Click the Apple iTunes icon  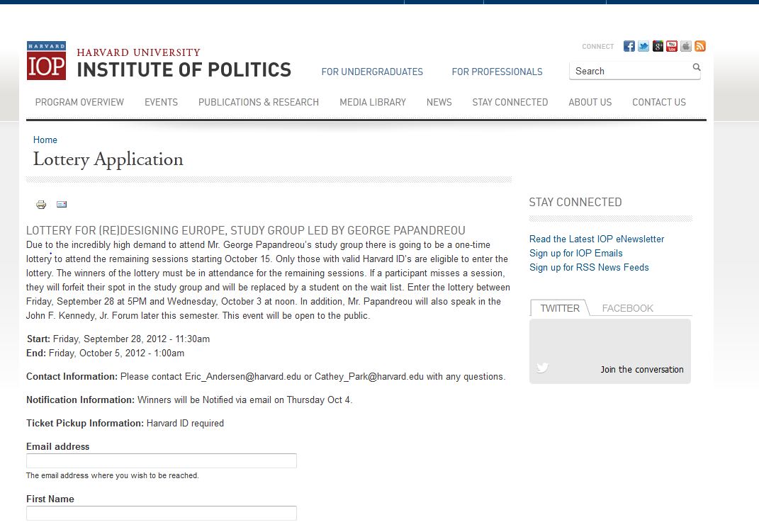coord(686,47)
